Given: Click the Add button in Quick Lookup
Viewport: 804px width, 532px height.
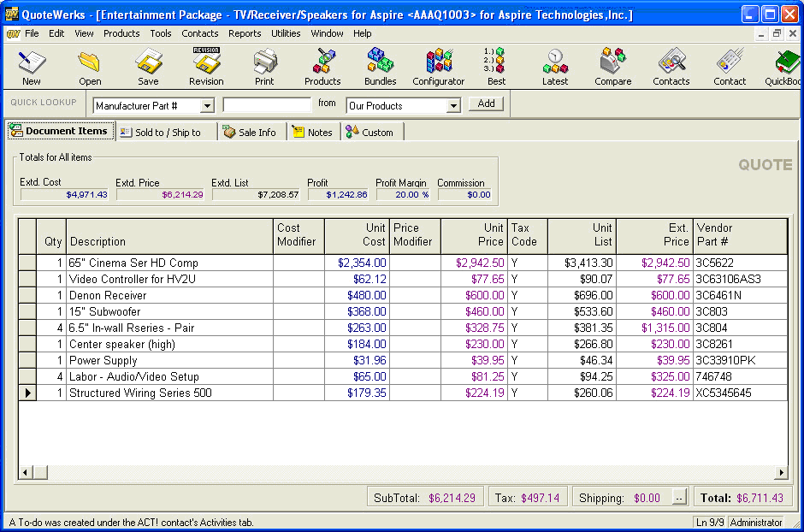Looking at the screenshot, I should [486, 103].
